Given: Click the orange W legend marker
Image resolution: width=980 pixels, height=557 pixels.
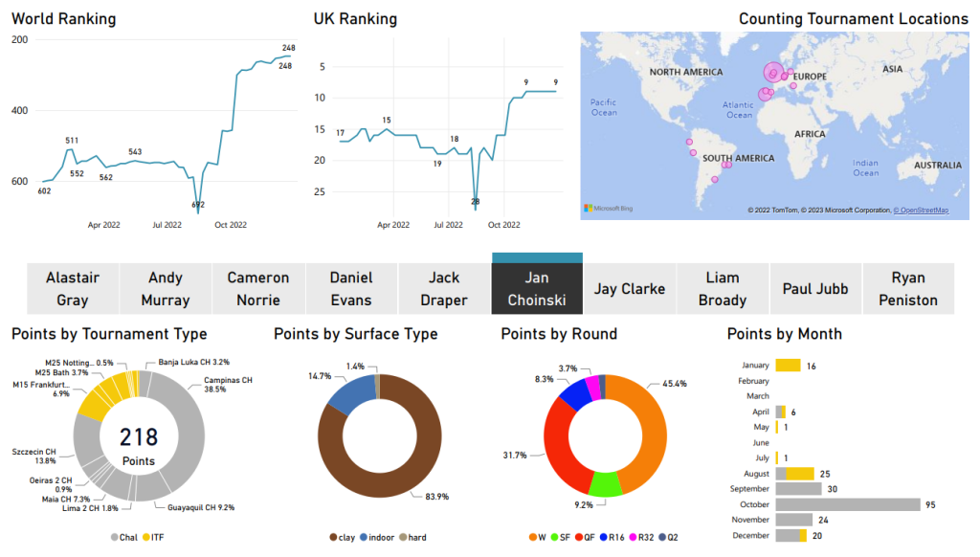Looking at the screenshot, I should coord(531,537).
